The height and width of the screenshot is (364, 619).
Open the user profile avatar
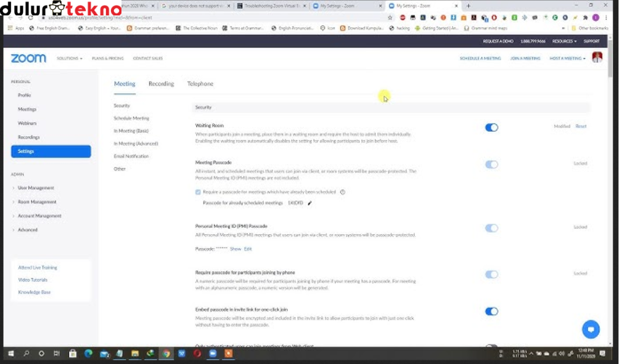(x=597, y=57)
